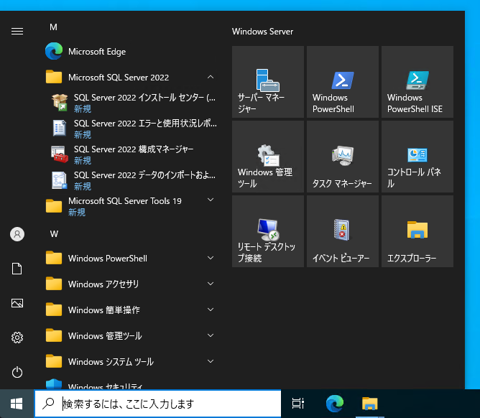
Task: Launch Microsoft Edge from the app list
Action: click(130, 52)
